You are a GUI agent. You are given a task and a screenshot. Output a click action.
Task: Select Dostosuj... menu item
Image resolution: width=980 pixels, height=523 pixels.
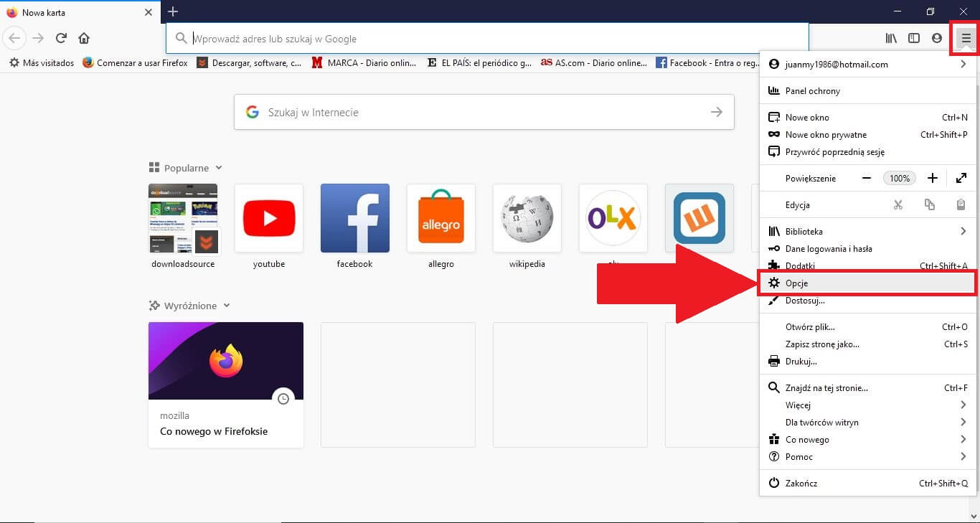pyautogui.click(x=868, y=300)
